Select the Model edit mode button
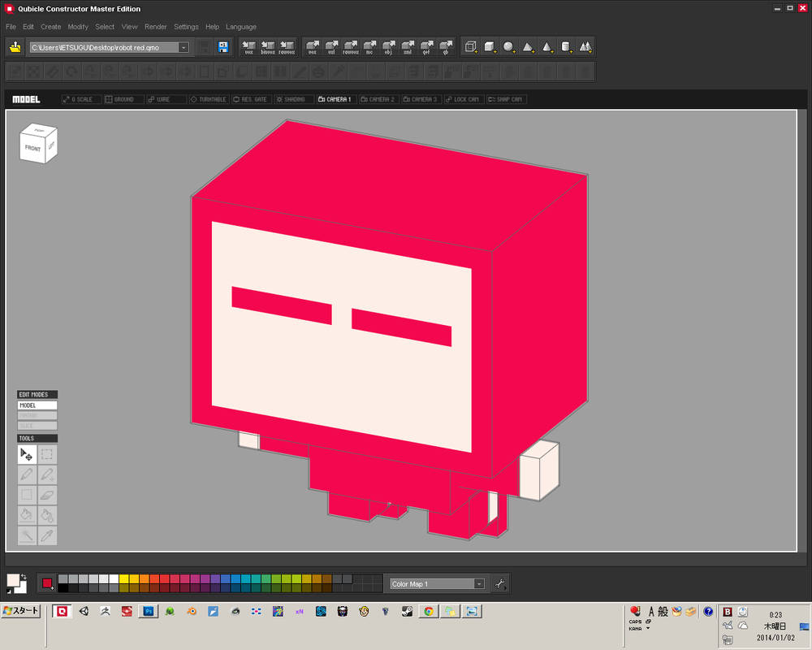The image size is (812, 650). (x=37, y=405)
